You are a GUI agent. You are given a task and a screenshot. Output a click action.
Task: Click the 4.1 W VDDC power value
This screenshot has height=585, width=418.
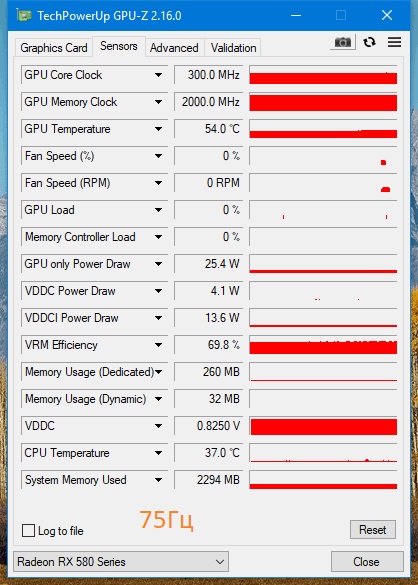point(208,291)
